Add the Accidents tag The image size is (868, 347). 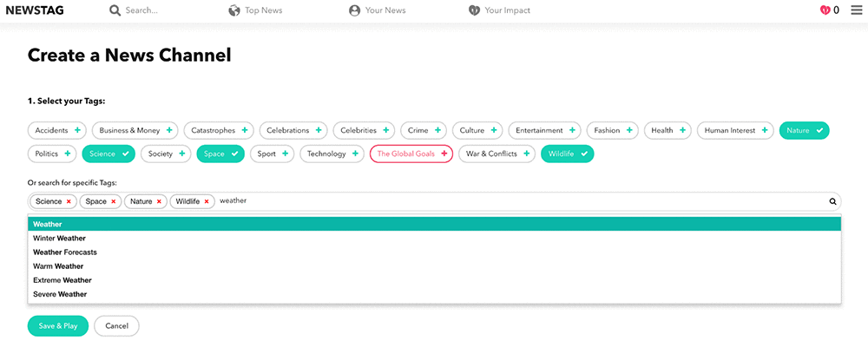pos(57,131)
